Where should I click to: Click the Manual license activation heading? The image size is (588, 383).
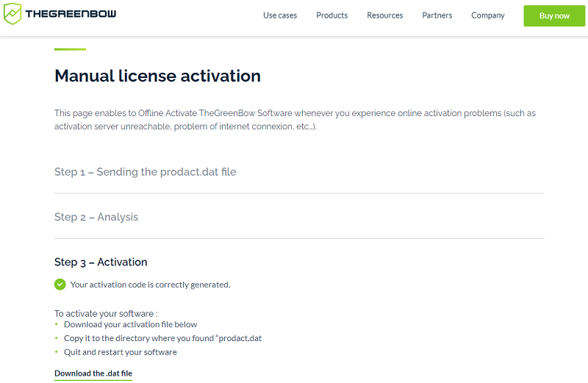pyautogui.click(x=157, y=76)
